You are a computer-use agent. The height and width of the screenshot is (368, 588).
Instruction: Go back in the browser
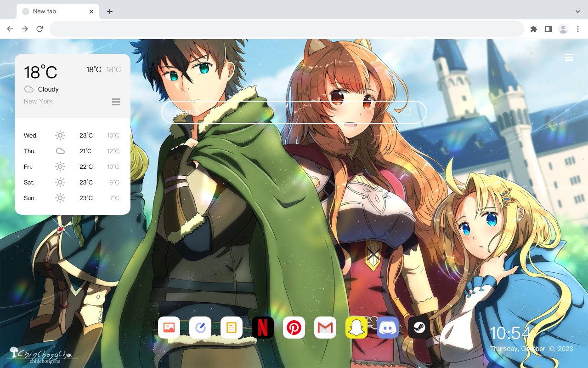click(10, 29)
